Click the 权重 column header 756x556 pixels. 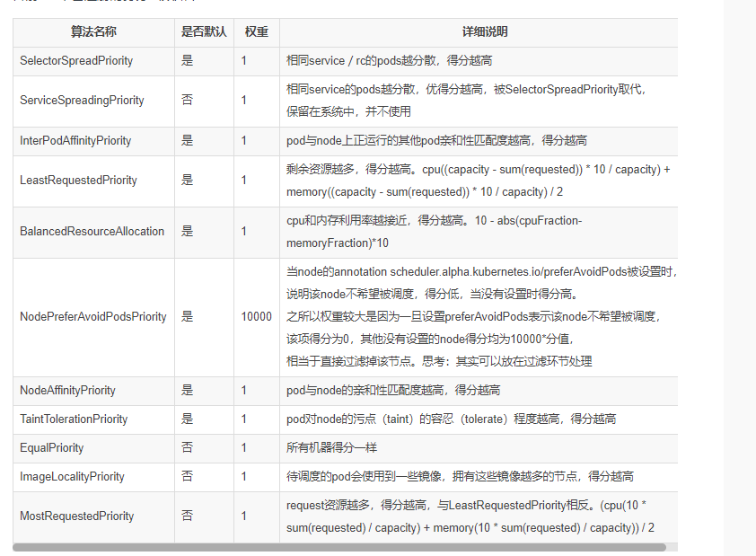[257, 31]
